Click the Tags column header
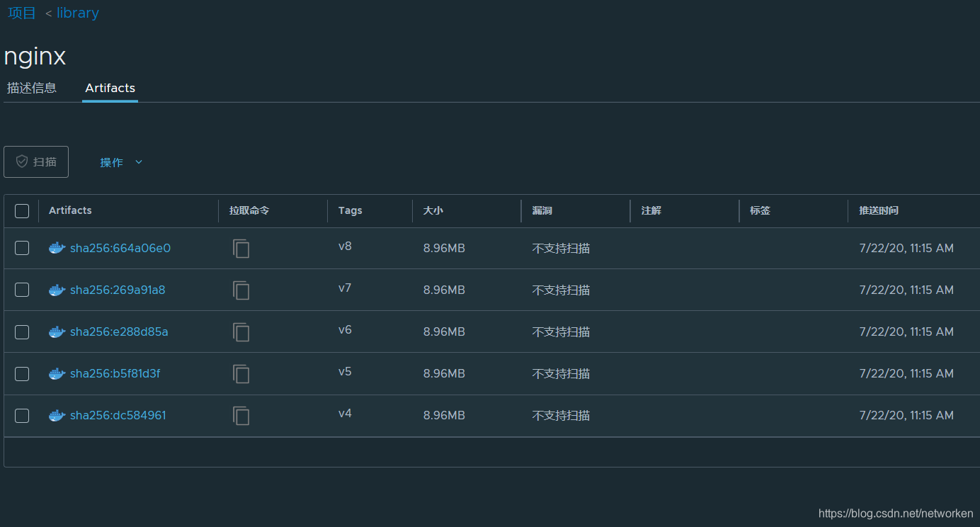 350,210
